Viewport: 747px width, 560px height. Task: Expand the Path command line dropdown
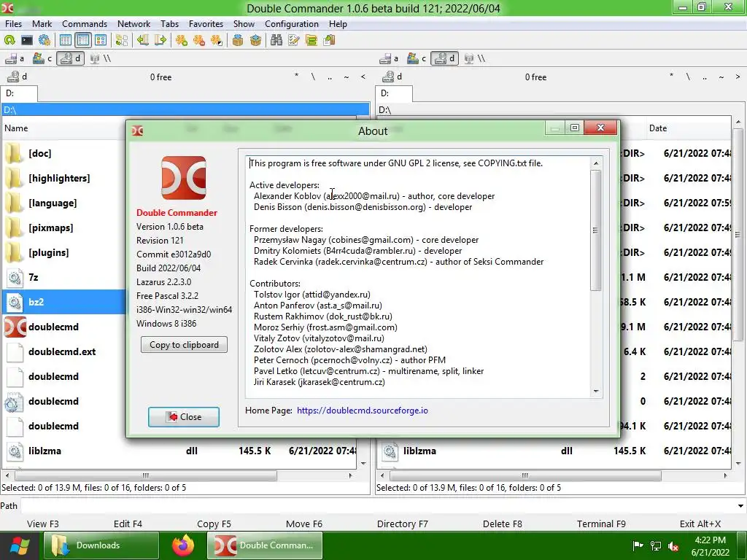point(740,506)
